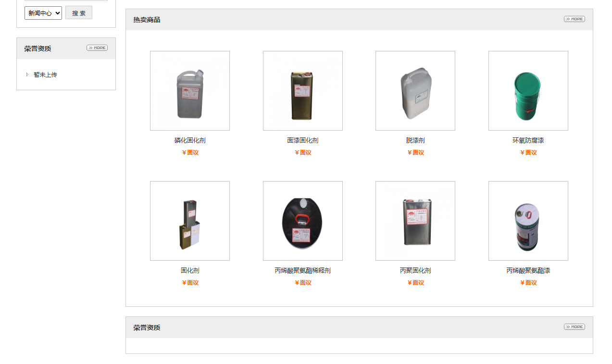Click MORE icon in sidebar 荣誉资质 panel
The image size is (612, 364).
click(x=97, y=48)
